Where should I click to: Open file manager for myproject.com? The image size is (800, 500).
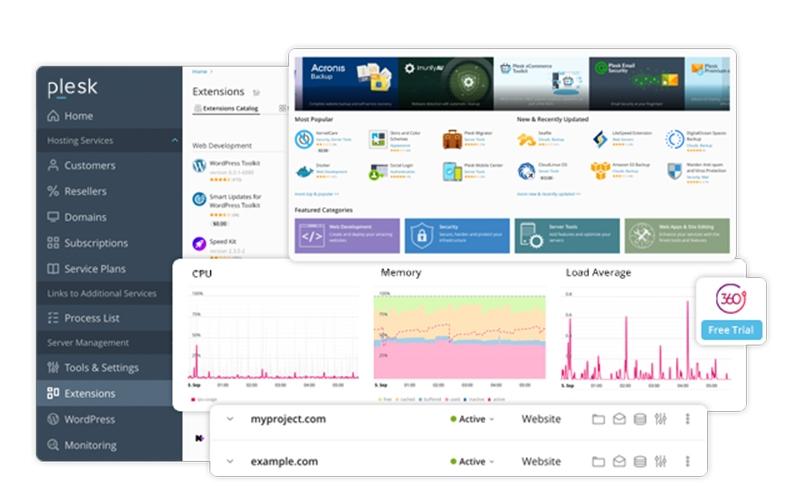pos(598,419)
